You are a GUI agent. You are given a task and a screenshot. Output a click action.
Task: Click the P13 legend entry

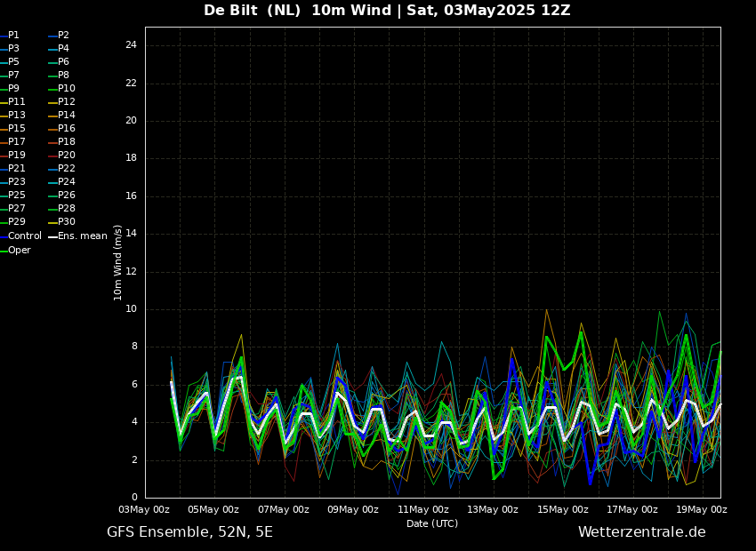coord(17,116)
